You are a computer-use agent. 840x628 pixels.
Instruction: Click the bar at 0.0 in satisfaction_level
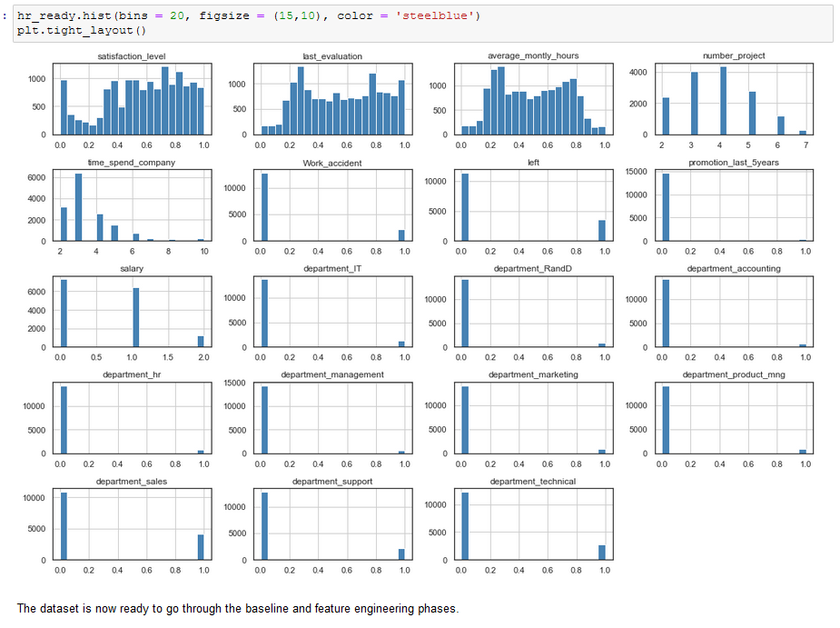tap(64, 107)
